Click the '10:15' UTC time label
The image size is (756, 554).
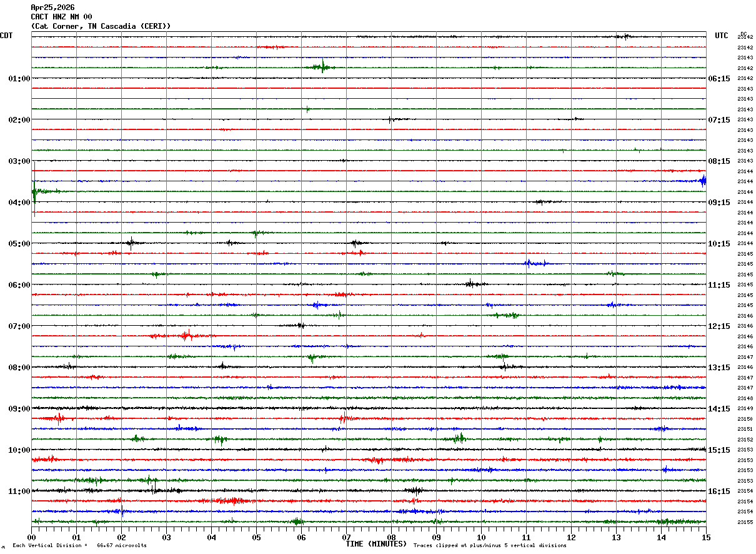(719, 244)
